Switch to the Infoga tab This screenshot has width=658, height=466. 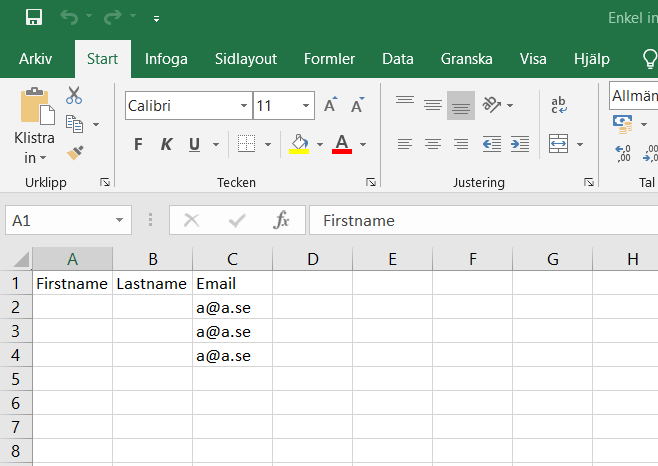click(166, 59)
